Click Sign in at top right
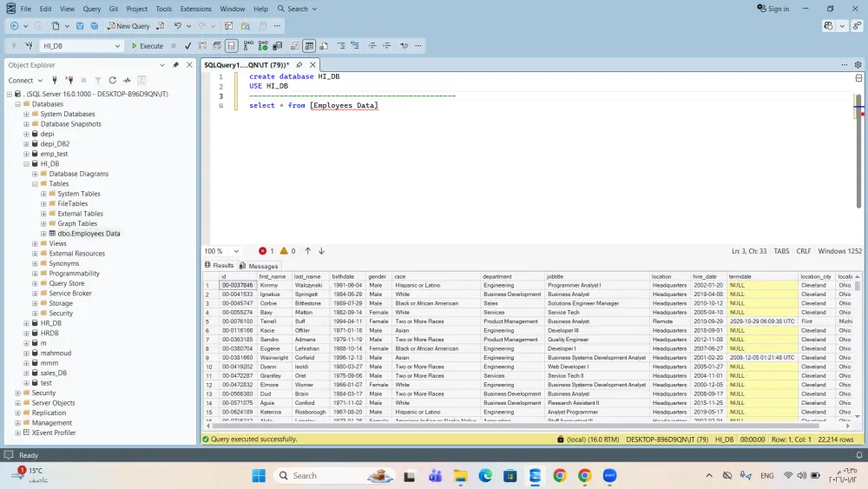 coord(773,9)
